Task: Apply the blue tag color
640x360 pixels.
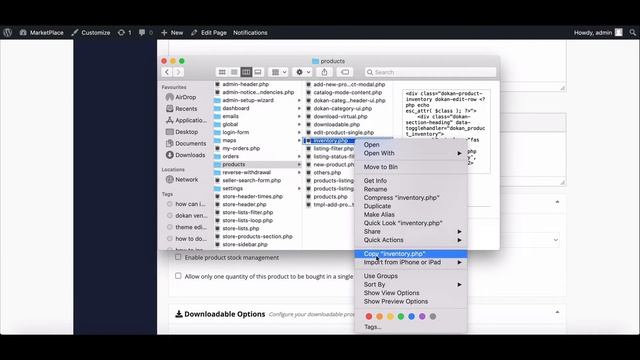Action: point(411,316)
